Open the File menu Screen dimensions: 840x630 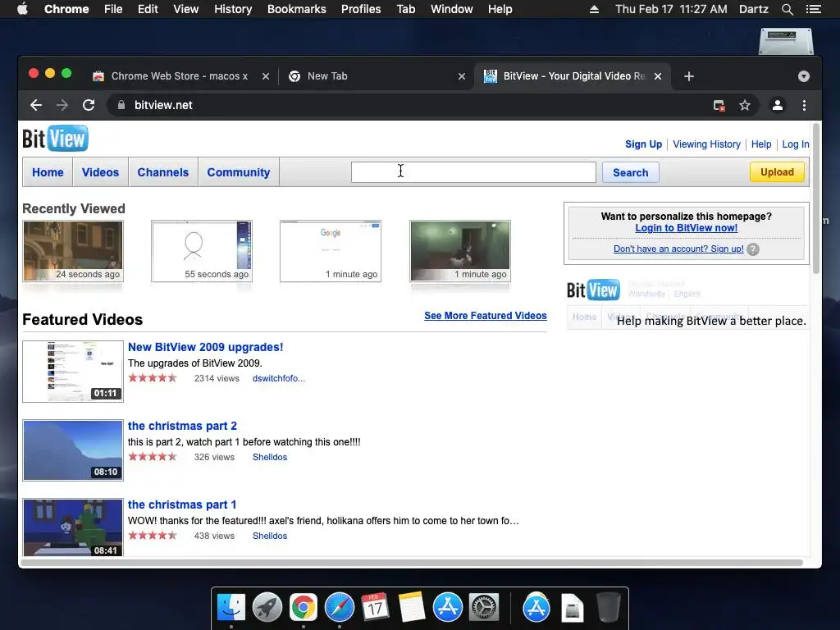113,9
